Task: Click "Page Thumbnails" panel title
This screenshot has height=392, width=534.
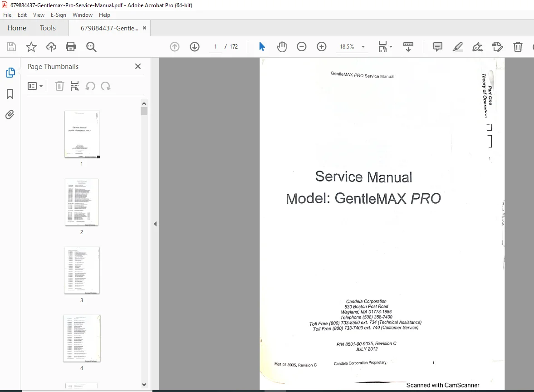Action: [x=53, y=66]
